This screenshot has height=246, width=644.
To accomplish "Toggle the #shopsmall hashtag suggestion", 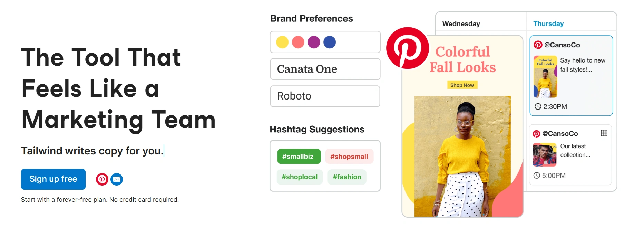I will click(x=349, y=157).
